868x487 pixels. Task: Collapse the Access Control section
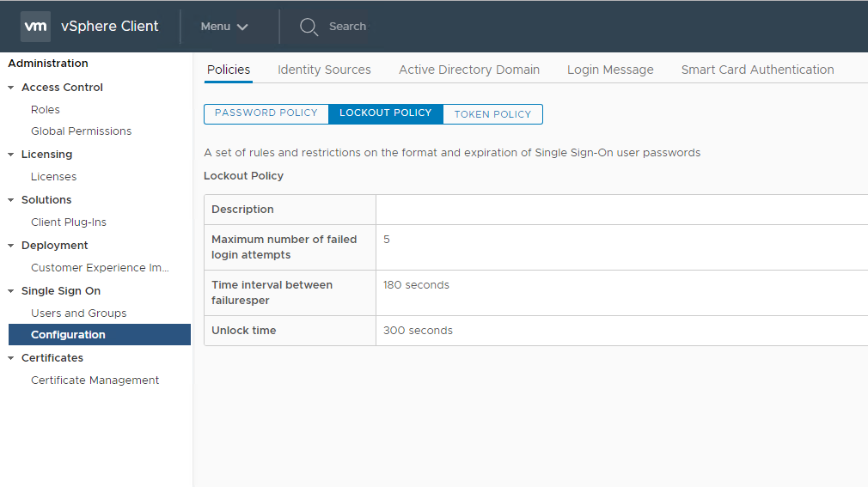[11, 88]
